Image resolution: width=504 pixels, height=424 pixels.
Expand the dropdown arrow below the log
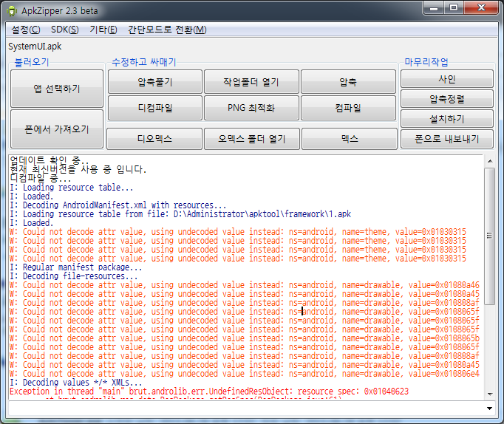click(x=489, y=408)
